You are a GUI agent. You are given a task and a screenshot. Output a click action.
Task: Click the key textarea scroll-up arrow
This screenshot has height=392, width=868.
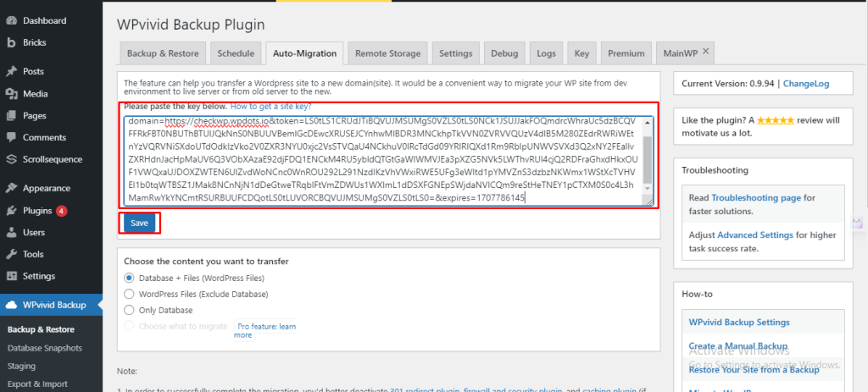click(x=647, y=121)
